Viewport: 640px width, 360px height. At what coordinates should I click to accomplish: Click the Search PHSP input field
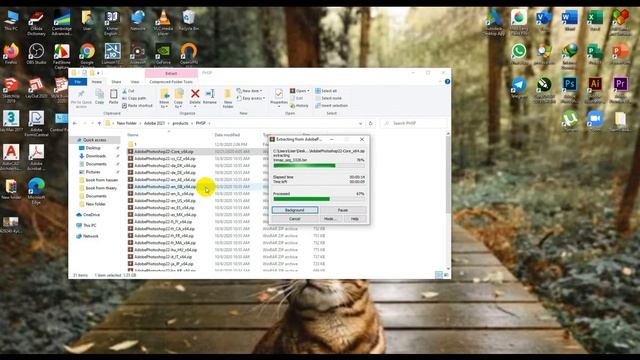click(x=414, y=123)
